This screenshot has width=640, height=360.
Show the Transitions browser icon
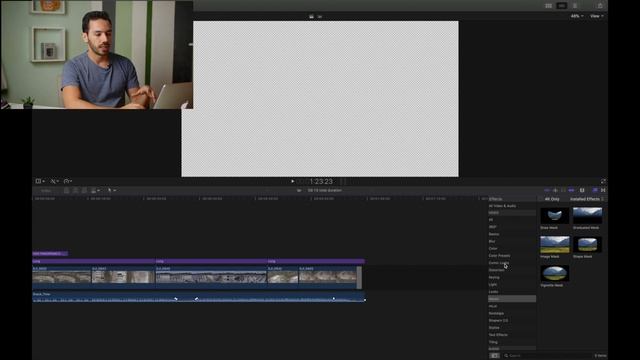(x=603, y=190)
